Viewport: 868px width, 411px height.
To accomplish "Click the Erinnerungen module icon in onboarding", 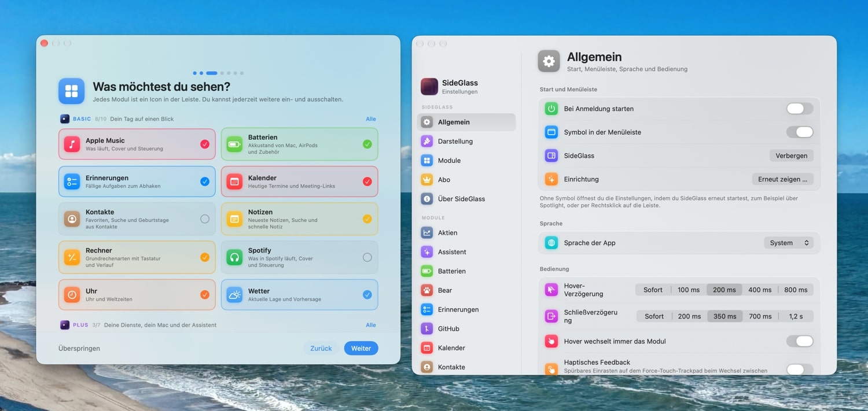I will click(x=72, y=182).
